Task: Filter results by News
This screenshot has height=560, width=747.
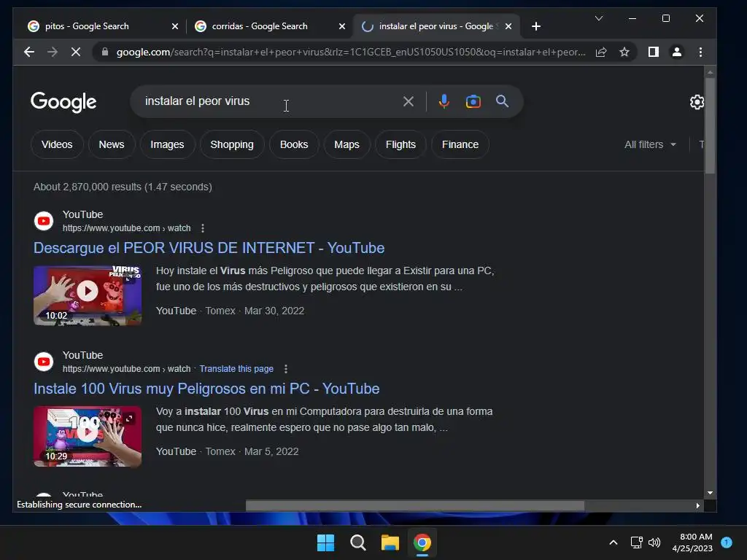Action: pos(112,144)
